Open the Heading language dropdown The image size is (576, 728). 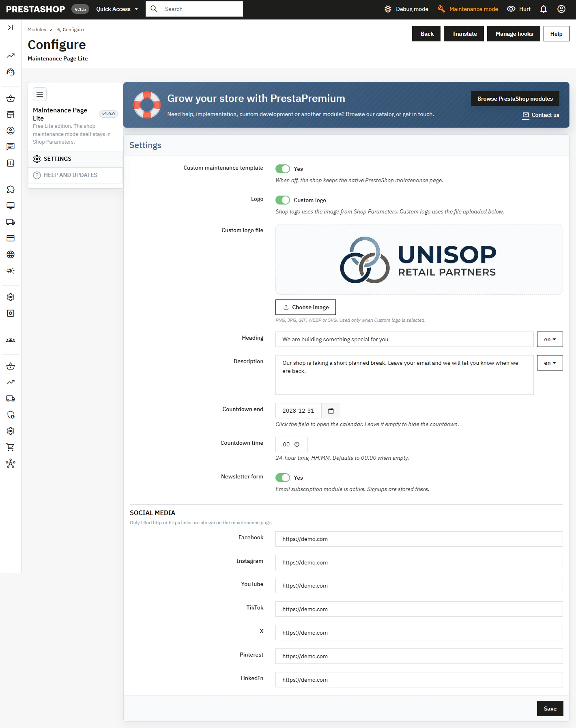pos(550,339)
